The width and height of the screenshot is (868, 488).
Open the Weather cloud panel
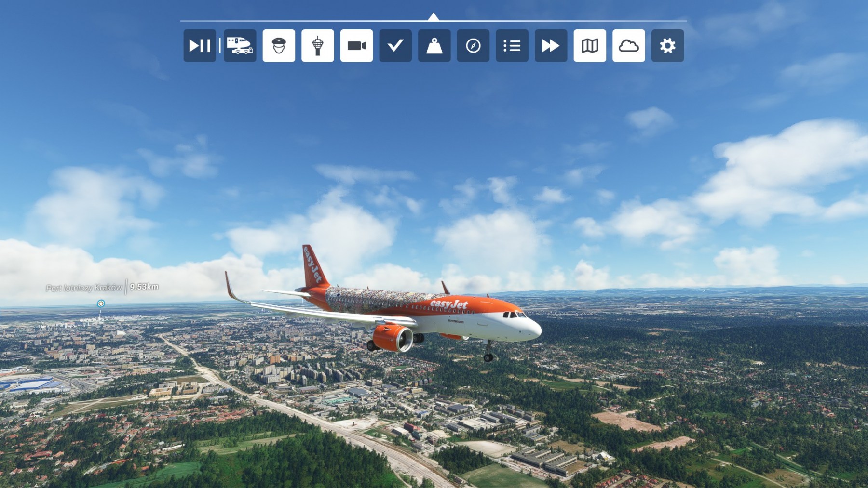(629, 46)
